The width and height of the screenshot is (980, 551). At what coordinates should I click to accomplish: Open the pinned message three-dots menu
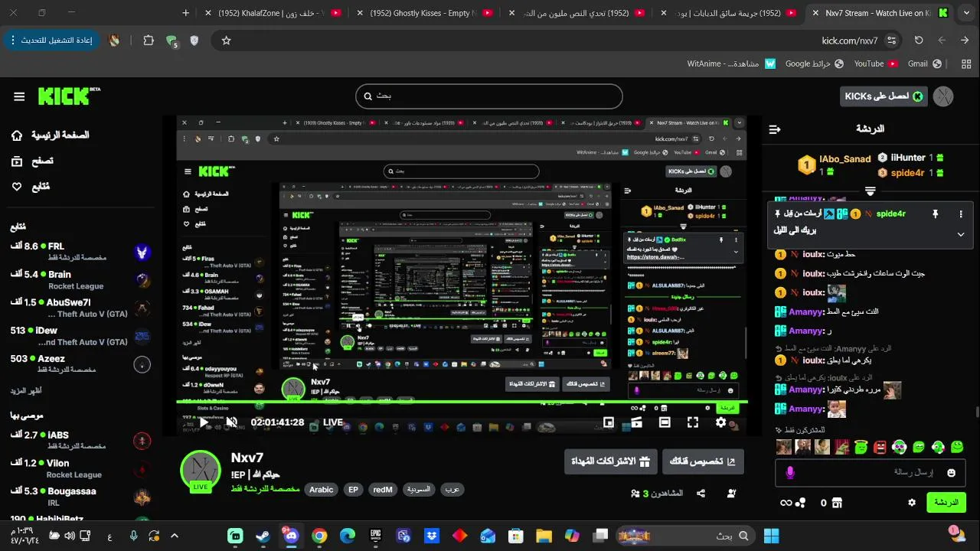point(961,214)
